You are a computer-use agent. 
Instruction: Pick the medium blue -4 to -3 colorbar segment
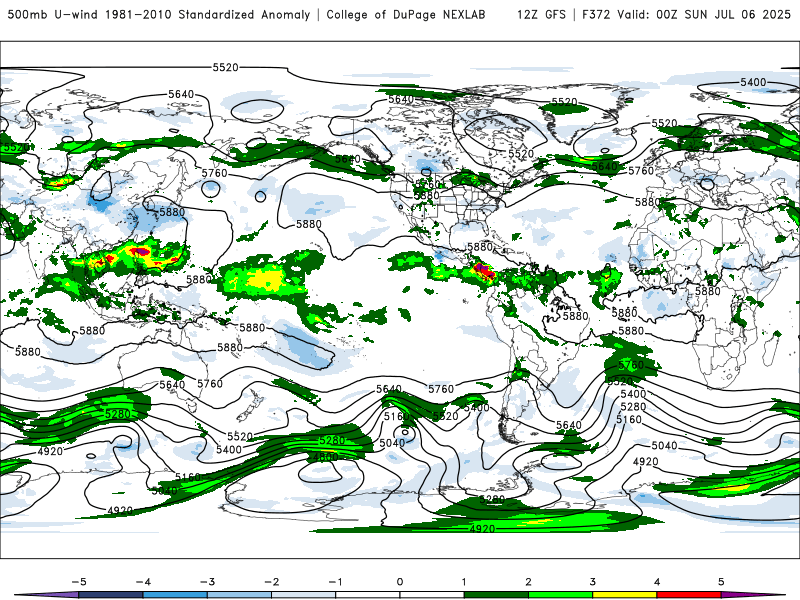[x=175, y=595]
